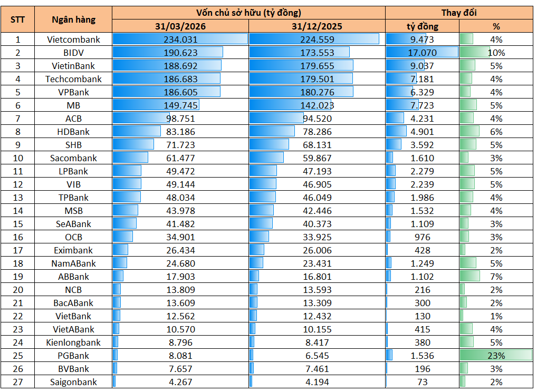Click HDBank's 6% change cell

(496, 132)
